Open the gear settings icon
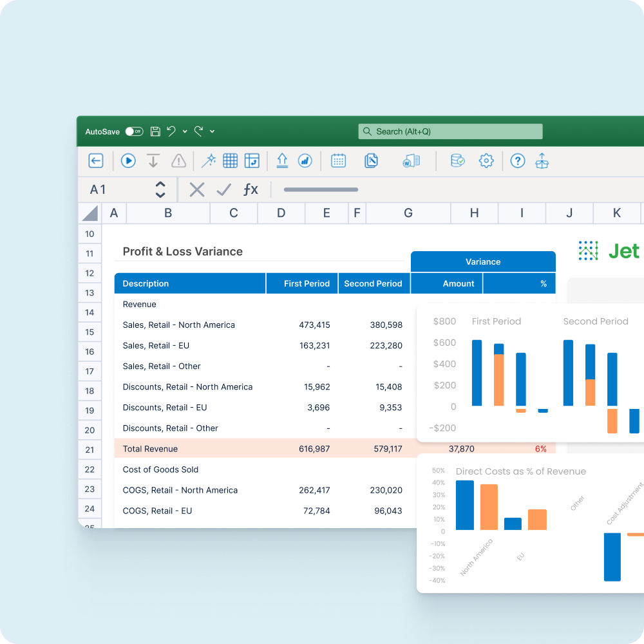The image size is (644, 644). point(486,161)
